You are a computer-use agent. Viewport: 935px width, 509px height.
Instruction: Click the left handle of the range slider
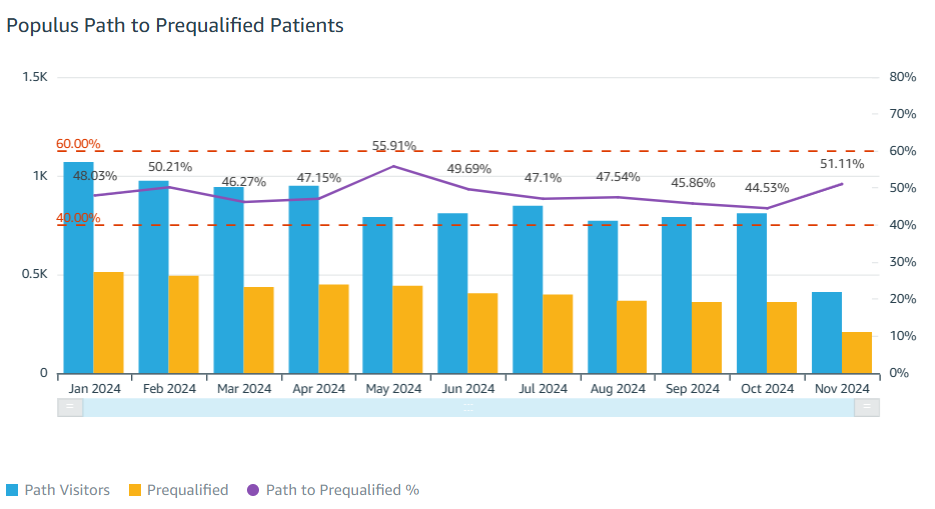click(70, 406)
